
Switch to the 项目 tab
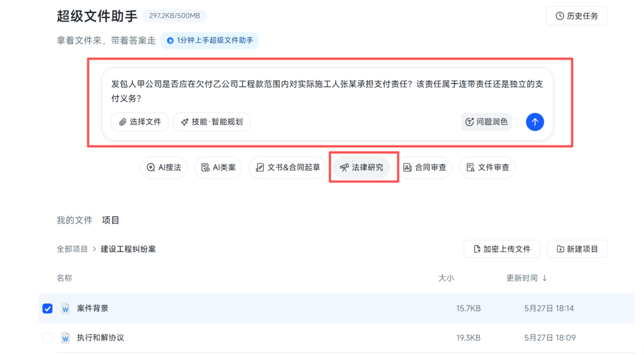tap(110, 220)
